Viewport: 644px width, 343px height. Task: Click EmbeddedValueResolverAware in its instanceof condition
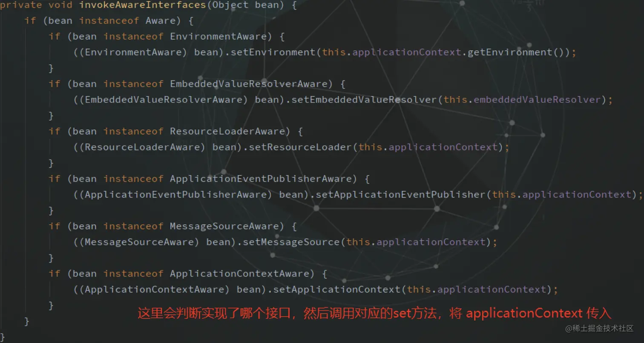tap(249, 84)
